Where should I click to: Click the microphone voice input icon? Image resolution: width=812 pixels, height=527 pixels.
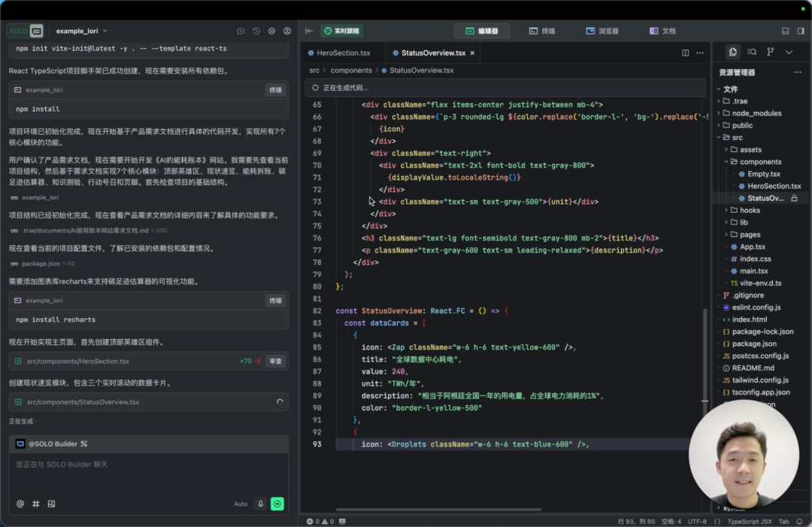tap(261, 504)
